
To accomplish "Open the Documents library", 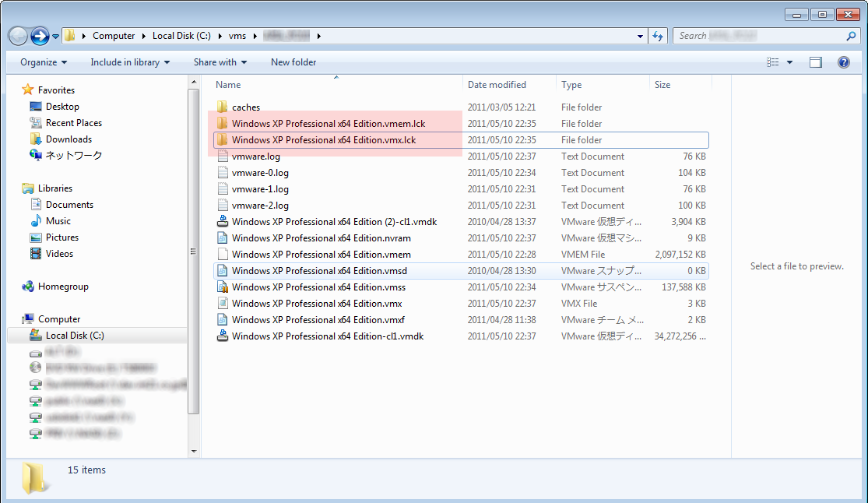I will click(x=69, y=205).
